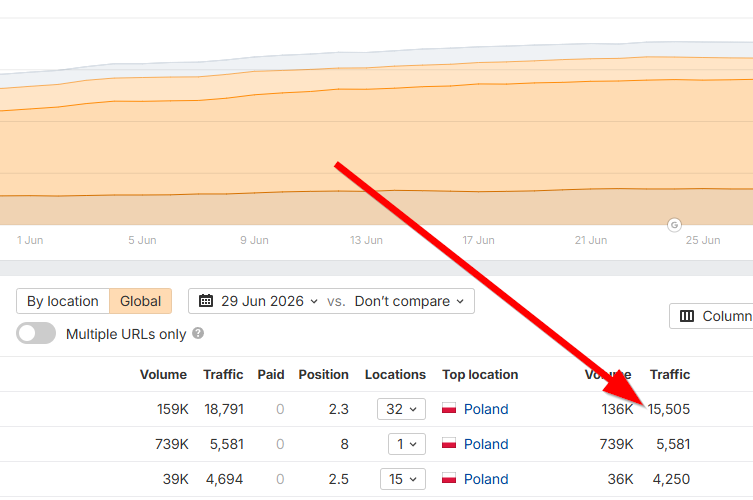The image size is (753, 500).
Task: Open Poland link in the 36K row
Action: pyautogui.click(x=486, y=479)
